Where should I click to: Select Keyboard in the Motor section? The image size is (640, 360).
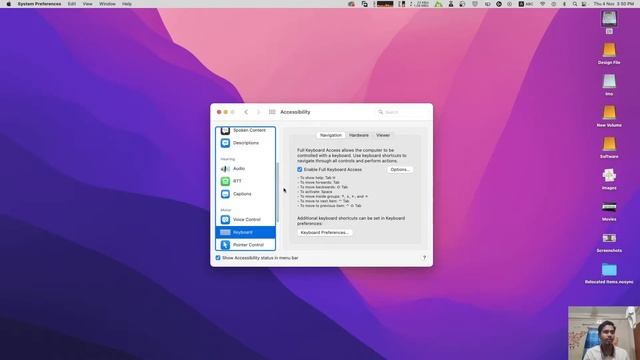(245, 232)
